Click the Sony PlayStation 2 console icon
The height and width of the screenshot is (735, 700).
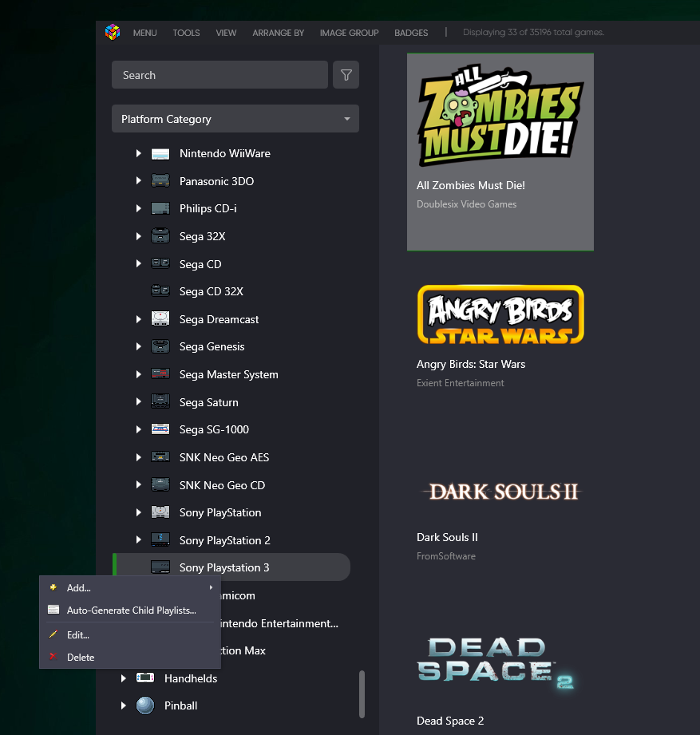point(160,539)
